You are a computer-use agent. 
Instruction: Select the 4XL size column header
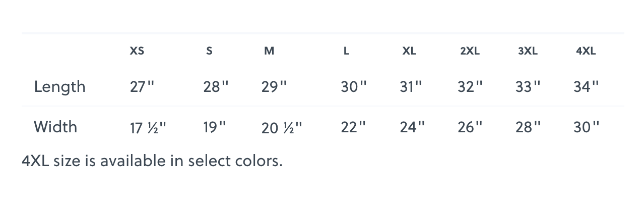(586, 51)
